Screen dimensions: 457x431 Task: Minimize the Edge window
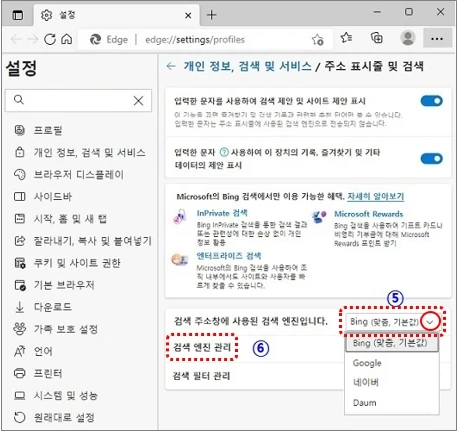coord(377,12)
